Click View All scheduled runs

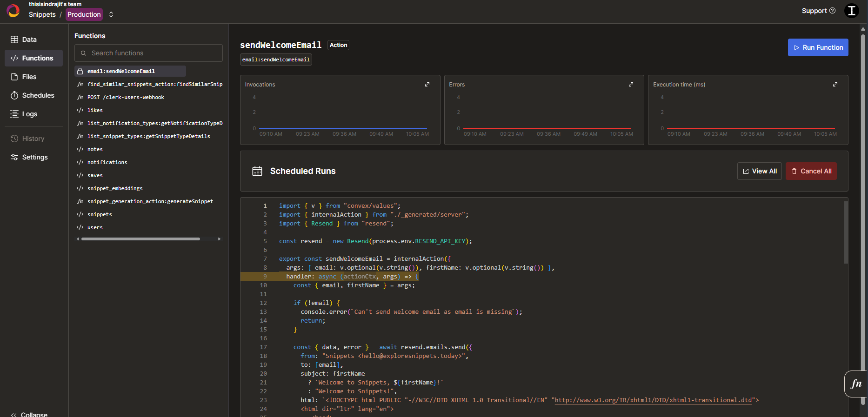(x=760, y=171)
